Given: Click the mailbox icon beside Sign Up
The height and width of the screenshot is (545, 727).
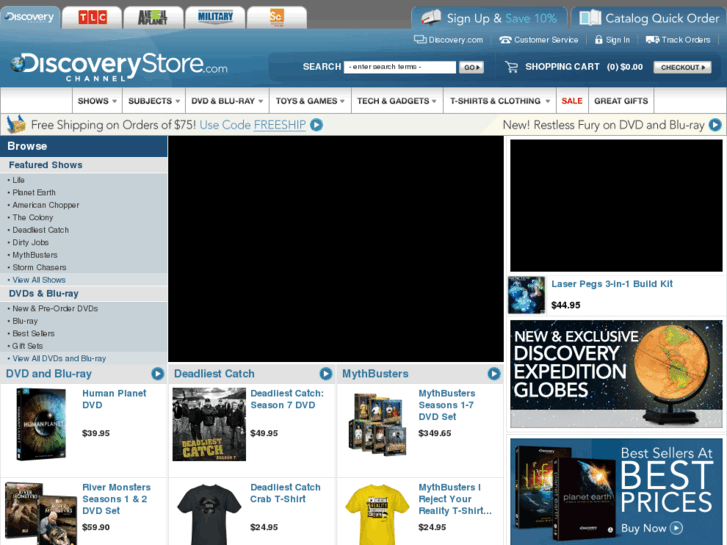Looking at the screenshot, I should (x=431, y=18).
